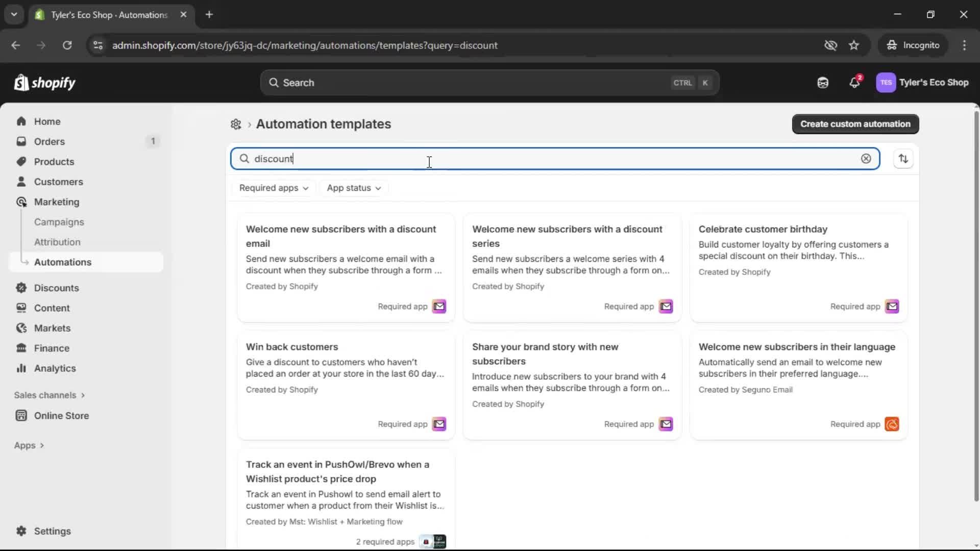Select the Discounts sidebar icon

point(21,287)
